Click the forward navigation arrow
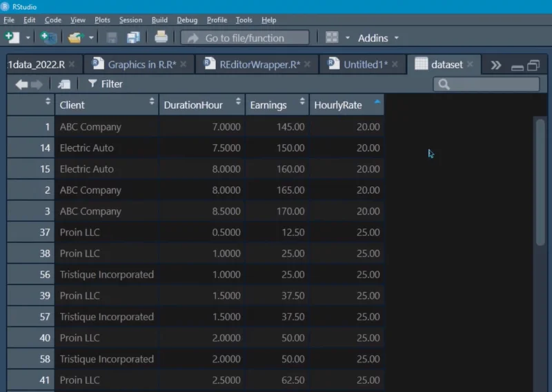The width and height of the screenshot is (552, 392). [37, 84]
